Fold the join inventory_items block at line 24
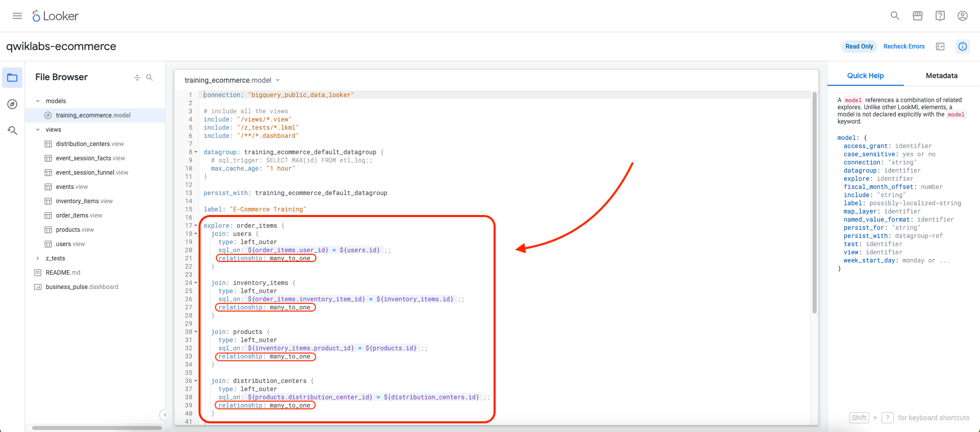This screenshot has height=432, width=980. click(x=195, y=283)
